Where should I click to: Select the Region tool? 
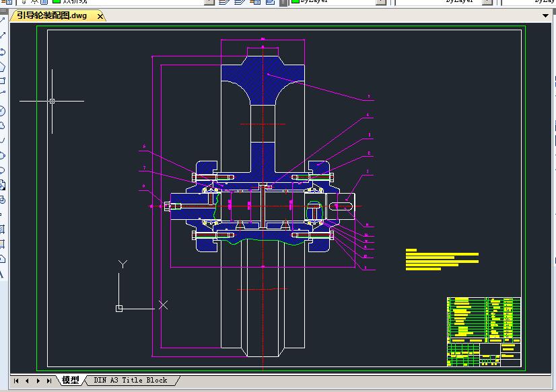click(x=2, y=260)
